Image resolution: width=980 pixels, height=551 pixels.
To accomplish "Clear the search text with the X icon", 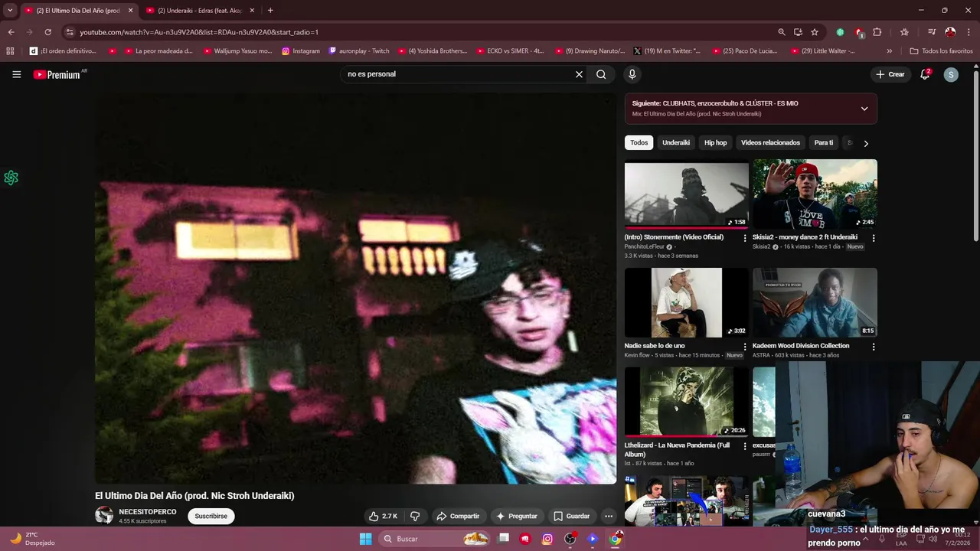I will [x=579, y=74].
